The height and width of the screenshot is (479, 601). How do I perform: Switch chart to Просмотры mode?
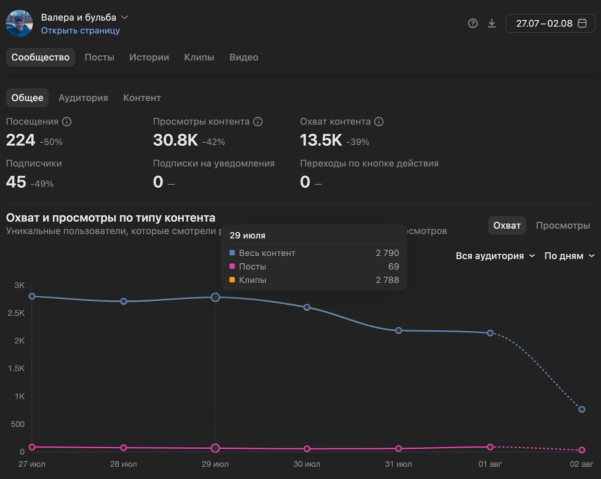click(x=563, y=225)
